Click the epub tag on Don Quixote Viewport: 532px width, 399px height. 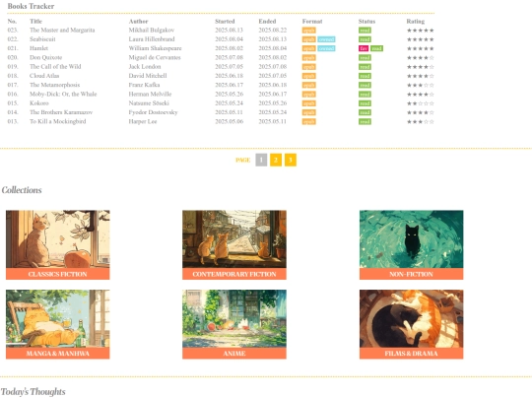[x=309, y=58]
